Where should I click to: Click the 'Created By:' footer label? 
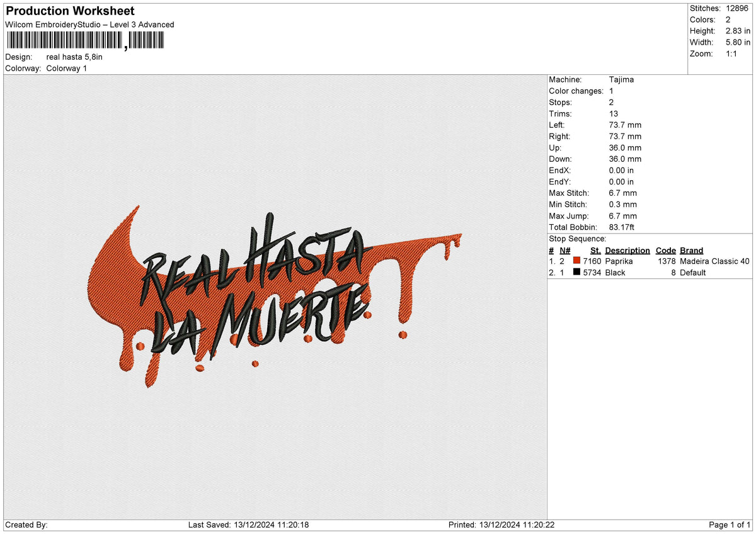point(26,525)
